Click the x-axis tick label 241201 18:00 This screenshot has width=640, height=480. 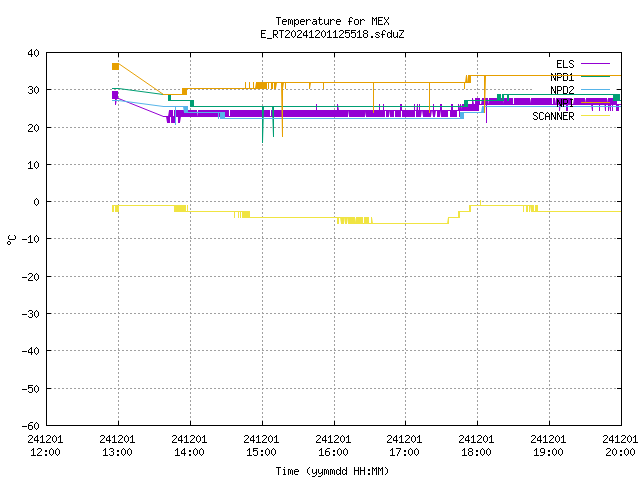coord(476,446)
